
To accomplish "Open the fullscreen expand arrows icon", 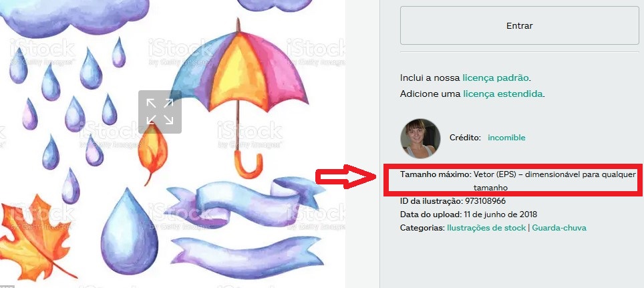I will pyautogui.click(x=160, y=112).
